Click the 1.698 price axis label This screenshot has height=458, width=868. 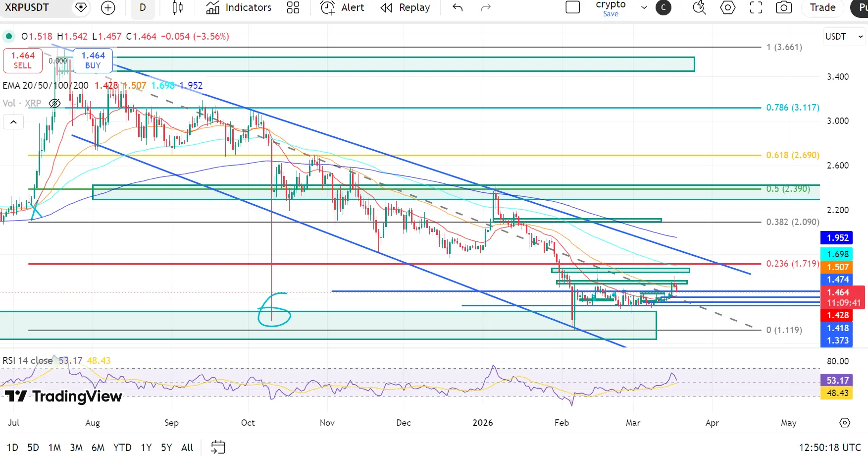836,254
